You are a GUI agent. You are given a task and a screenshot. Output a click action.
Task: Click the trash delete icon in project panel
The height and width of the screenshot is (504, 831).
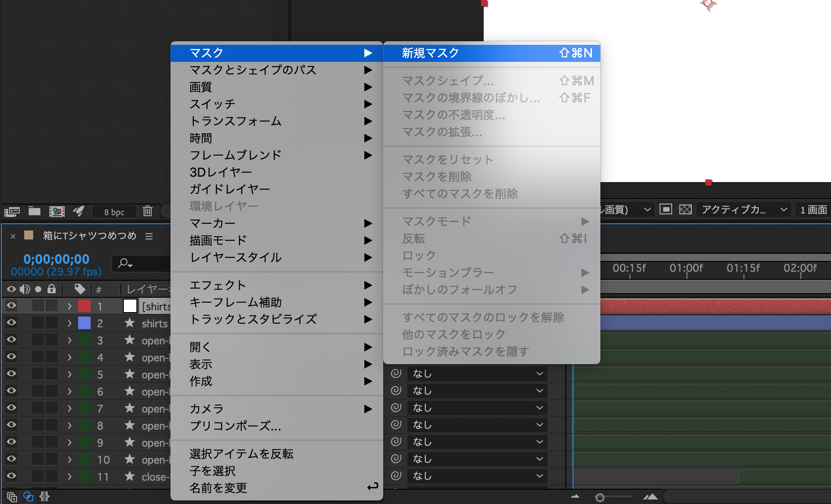coord(148,211)
